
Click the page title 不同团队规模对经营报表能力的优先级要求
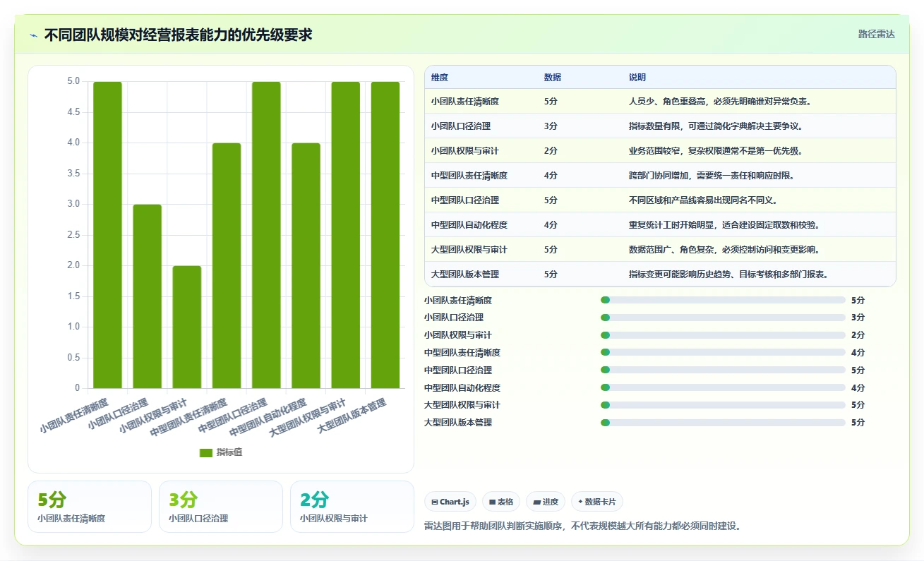point(178,35)
